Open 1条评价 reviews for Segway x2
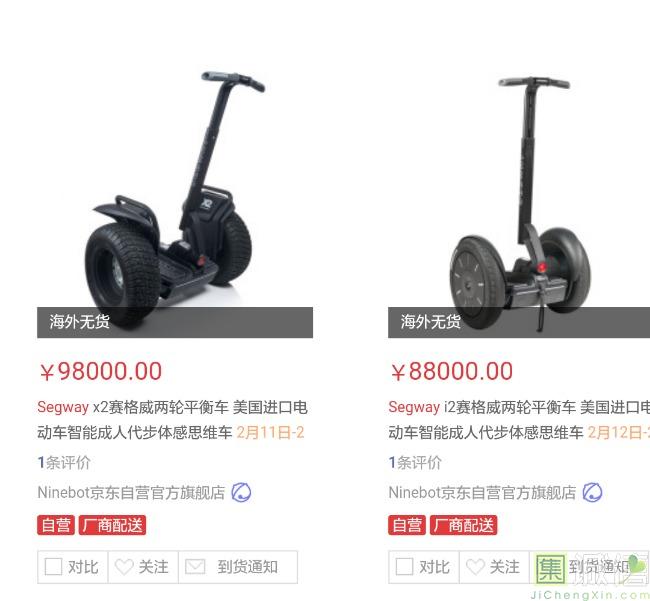Viewport: 650px width, 601px height. coord(64,463)
